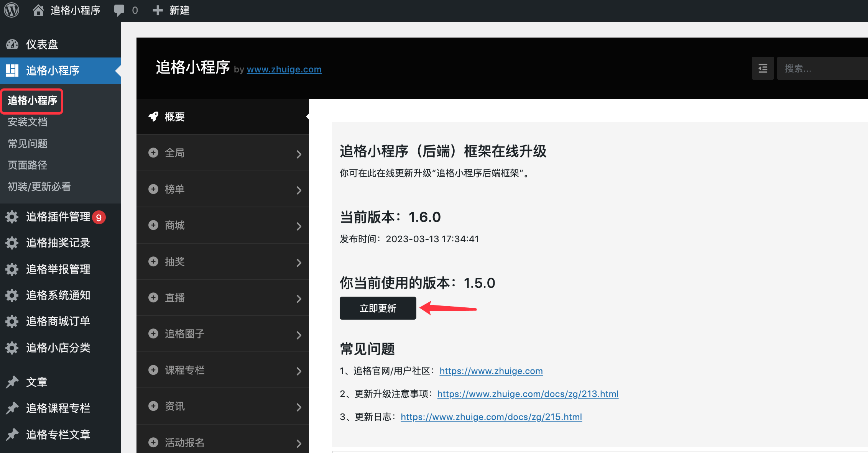The width and height of the screenshot is (868, 453).
Task: Open the comments bubble icon
Action: 119,10
